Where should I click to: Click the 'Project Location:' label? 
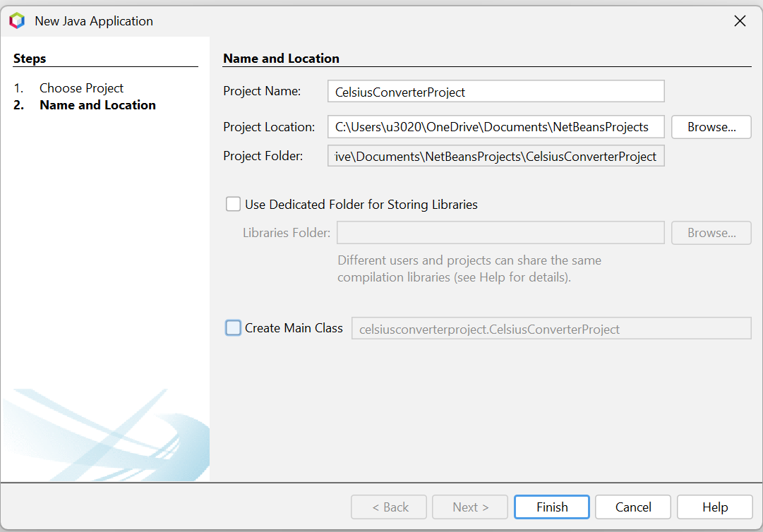pyautogui.click(x=269, y=127)
